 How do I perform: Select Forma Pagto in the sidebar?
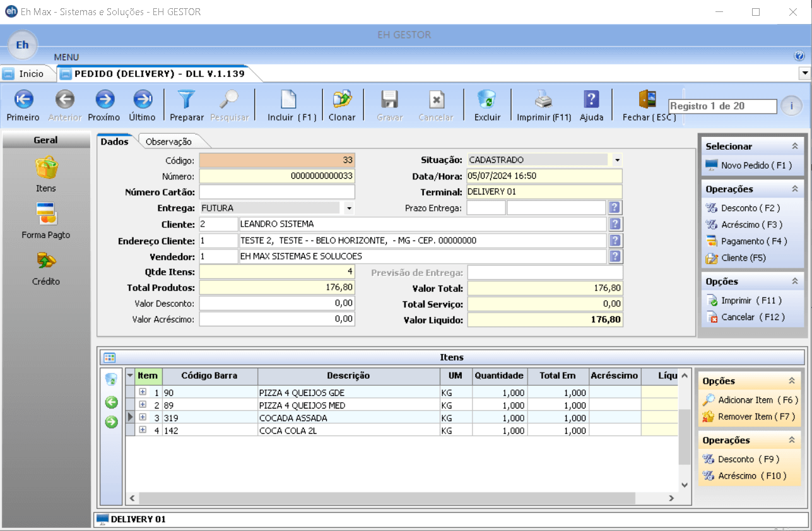click(x=45, y=221)
